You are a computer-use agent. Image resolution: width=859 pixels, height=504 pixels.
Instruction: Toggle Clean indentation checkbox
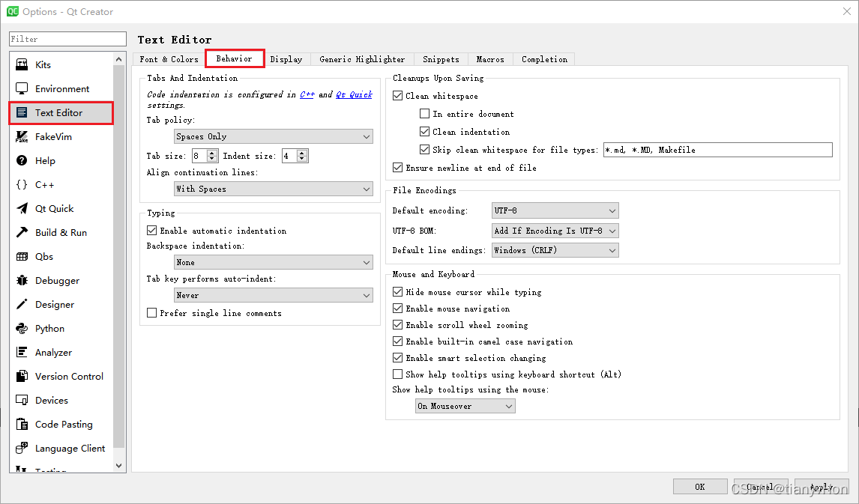[424, 132]
